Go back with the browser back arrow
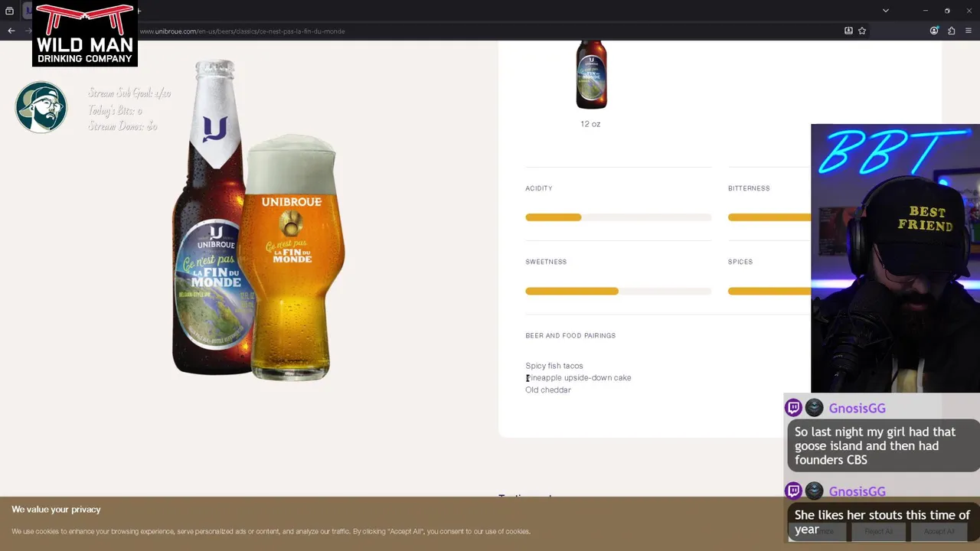980x551 pixels. click(11, 31)
